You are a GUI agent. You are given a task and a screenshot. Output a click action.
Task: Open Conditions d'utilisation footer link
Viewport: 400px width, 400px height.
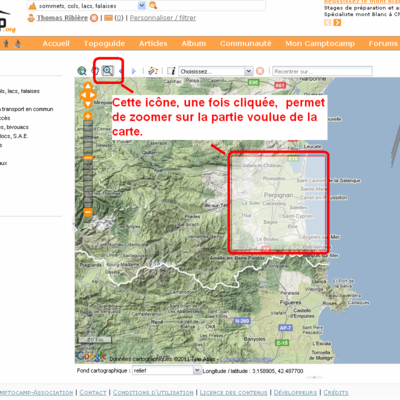[x=153, y=392]
